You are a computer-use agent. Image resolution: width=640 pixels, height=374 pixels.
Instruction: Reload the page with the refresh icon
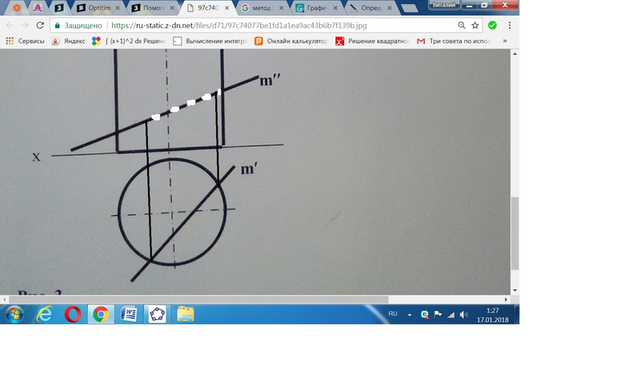pyautogui.click(x=40, y=25)
